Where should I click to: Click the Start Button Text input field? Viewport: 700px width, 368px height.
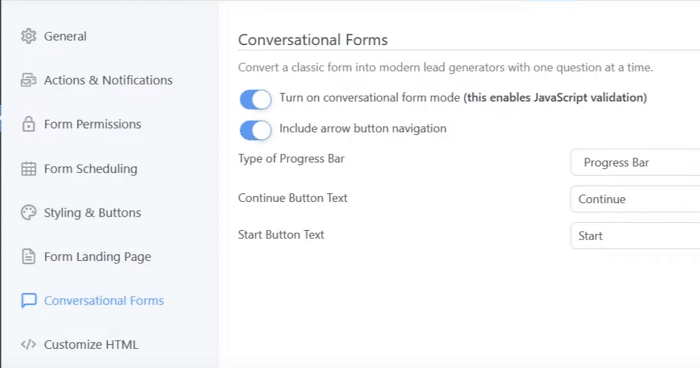(635, 236)
